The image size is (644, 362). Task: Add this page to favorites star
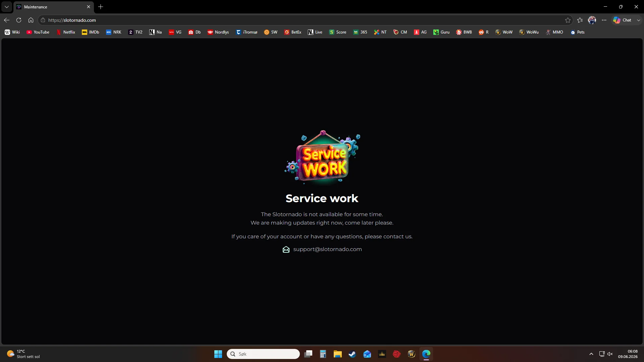coord(568,20)
